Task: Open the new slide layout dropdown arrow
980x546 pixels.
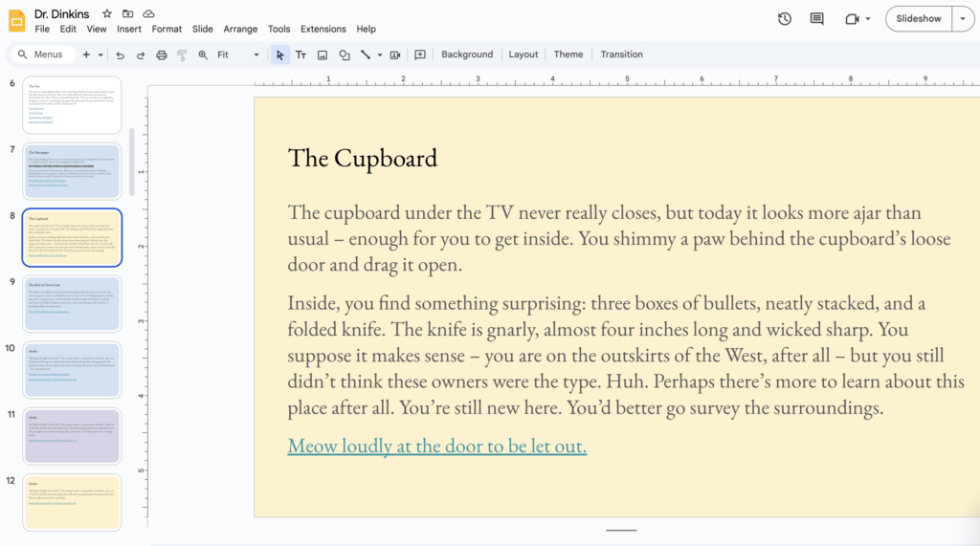Action: click(100, 55)
